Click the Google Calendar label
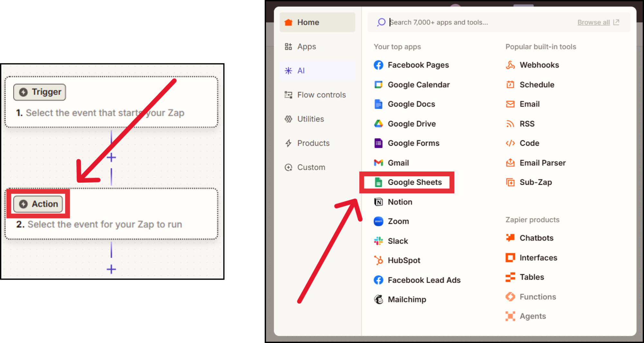The height and width of the screenshot is (343, 644). pos(419,85)
